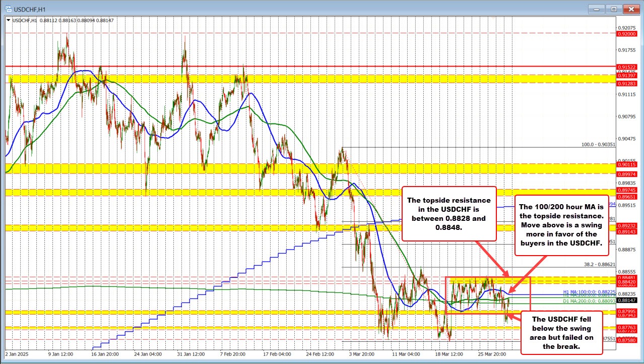This screenshot has height=364, width=644.
Task: Click the H1 MA:100 indicator label
Action: (x=588, y=292)
